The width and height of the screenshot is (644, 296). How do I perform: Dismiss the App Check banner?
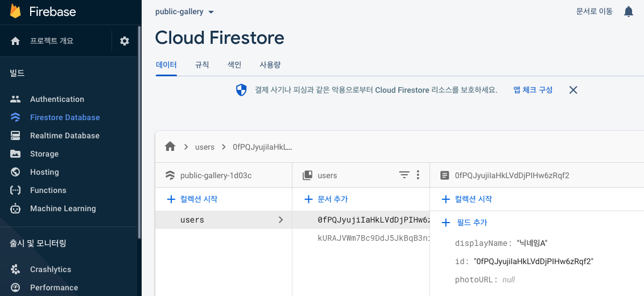click(573, 90)
